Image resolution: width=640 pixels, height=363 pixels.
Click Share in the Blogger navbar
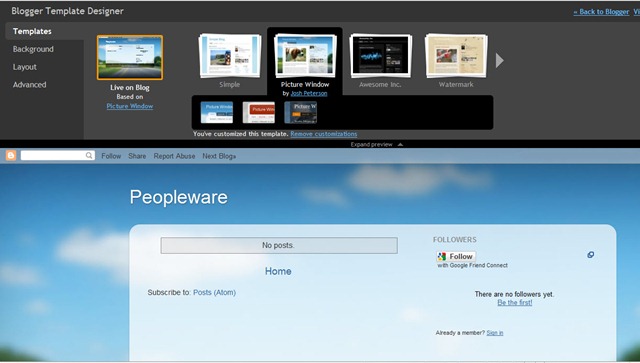(x=137, y=156)
